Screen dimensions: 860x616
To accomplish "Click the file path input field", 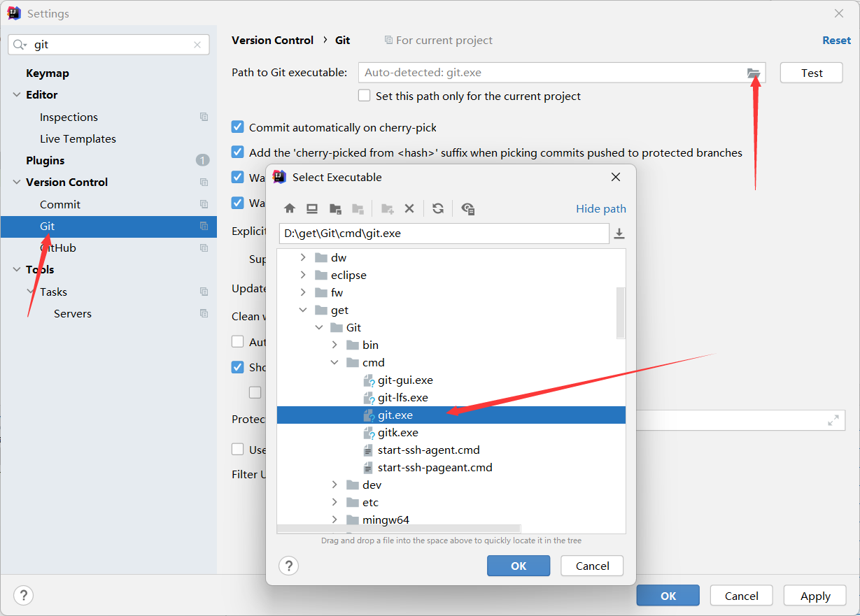I will tap(444, 234).
